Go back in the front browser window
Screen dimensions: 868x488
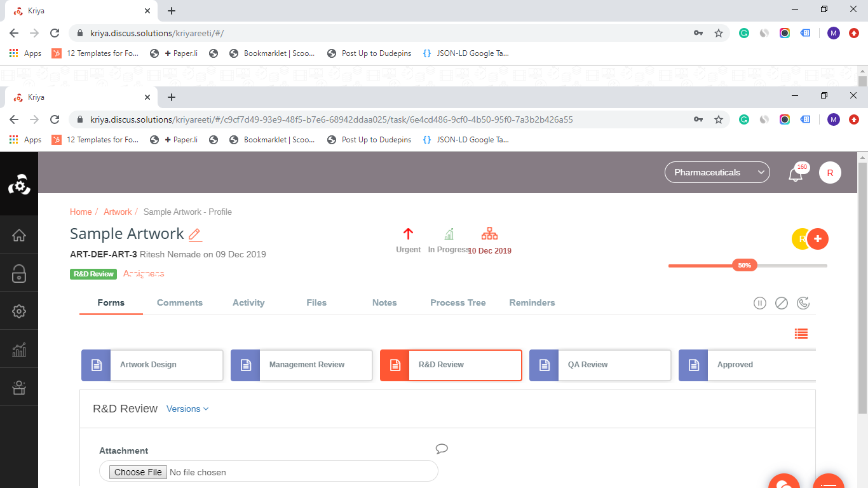coord(14,119)
